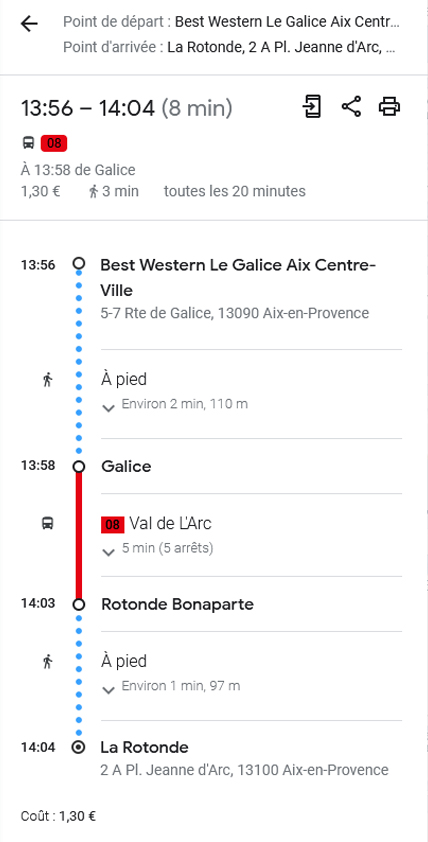Print the route with printer icon
Screen dimensions: 428x842
pos(389,106)
